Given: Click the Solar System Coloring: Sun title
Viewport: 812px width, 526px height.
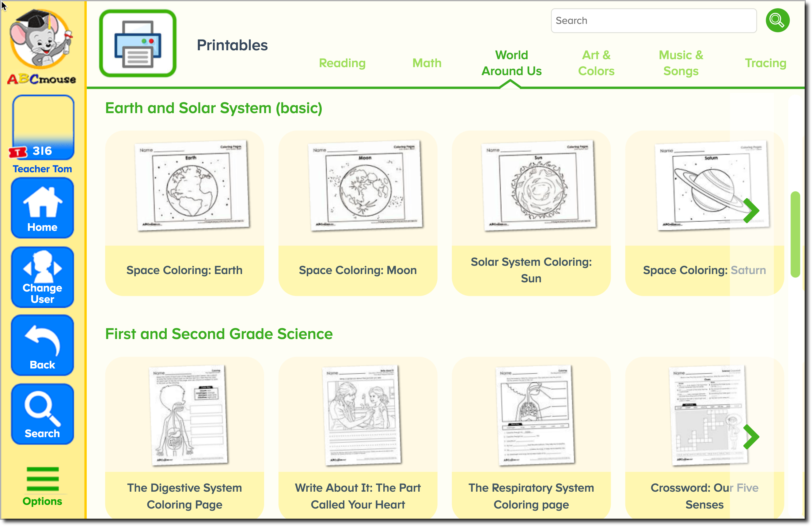Looking at the screenshot, I should pos(531,270).
